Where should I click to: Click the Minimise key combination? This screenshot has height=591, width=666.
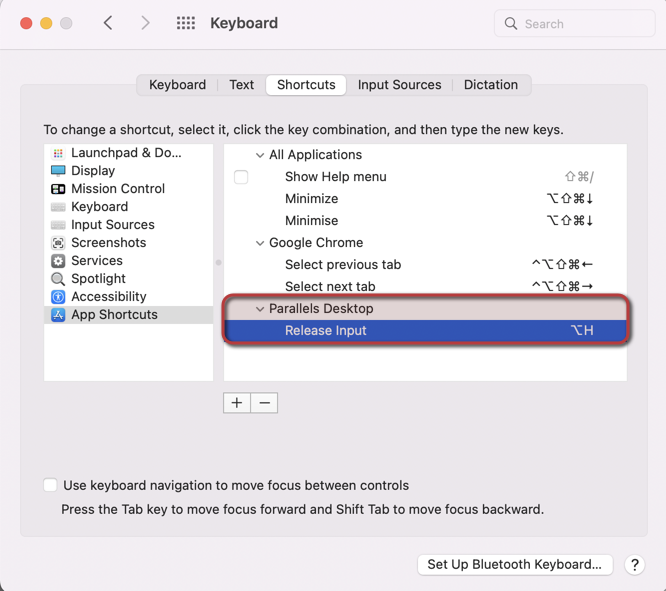[x=570, y=221]
